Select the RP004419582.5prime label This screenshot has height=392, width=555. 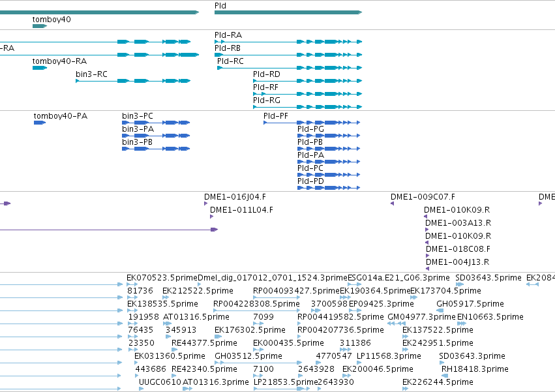coord(340,317)
